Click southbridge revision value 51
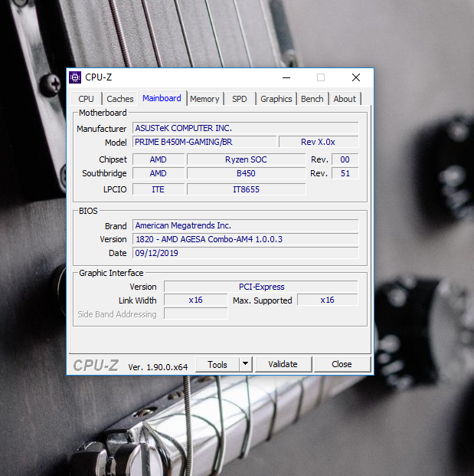Image resolution: width=474 pixels, height=476 pixels. (x=345, y=173)
